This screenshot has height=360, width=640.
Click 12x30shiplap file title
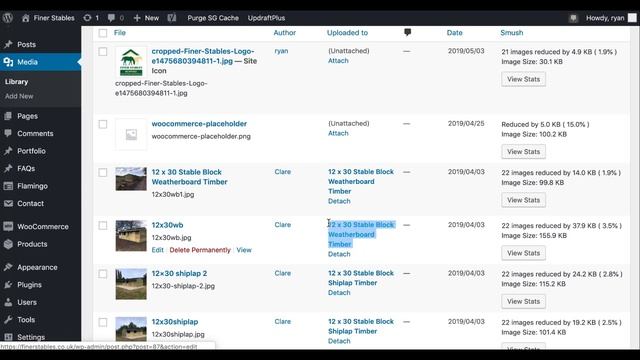(175, 322)
